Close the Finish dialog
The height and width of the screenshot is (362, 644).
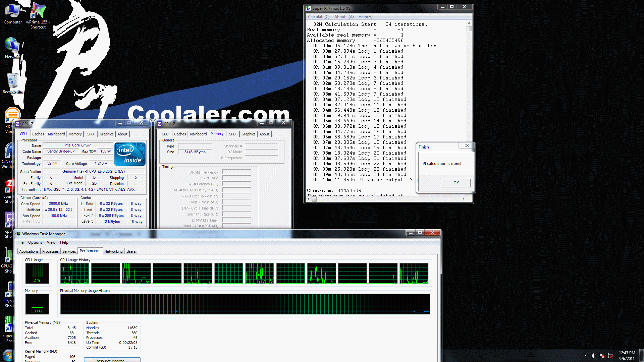click(467, 145)
